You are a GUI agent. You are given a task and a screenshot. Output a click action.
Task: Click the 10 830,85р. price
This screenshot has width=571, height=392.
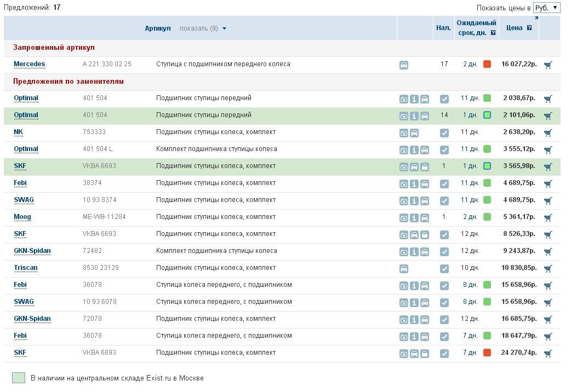point(519,268)
